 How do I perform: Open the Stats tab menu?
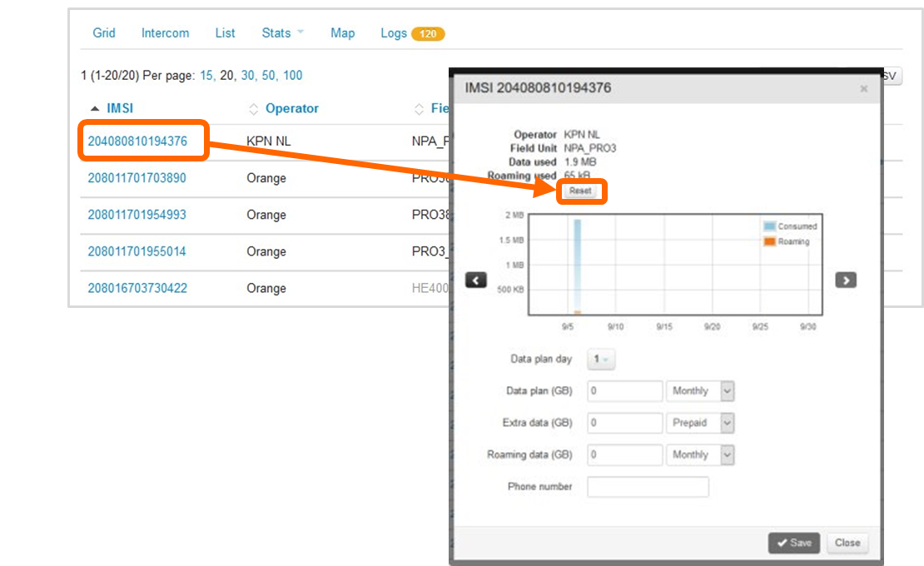tap(282, 33)
